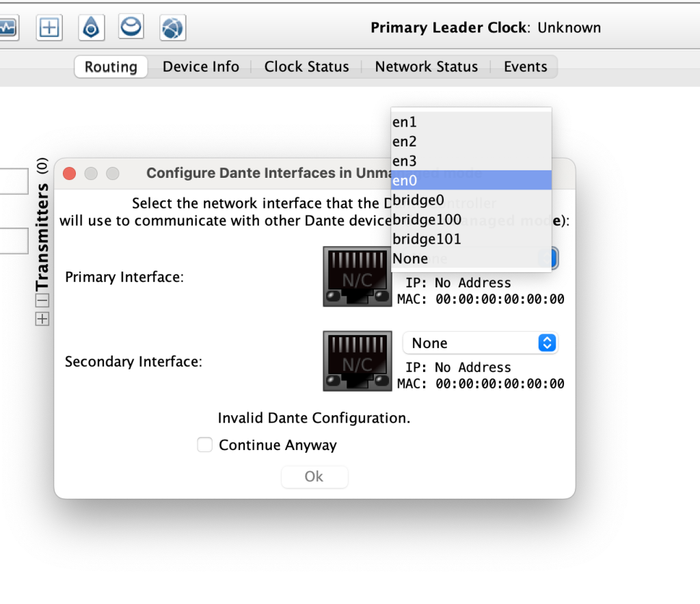Click the plus-in-square toolbar icon
Screen dimensions: 700x604
[49, 27]
